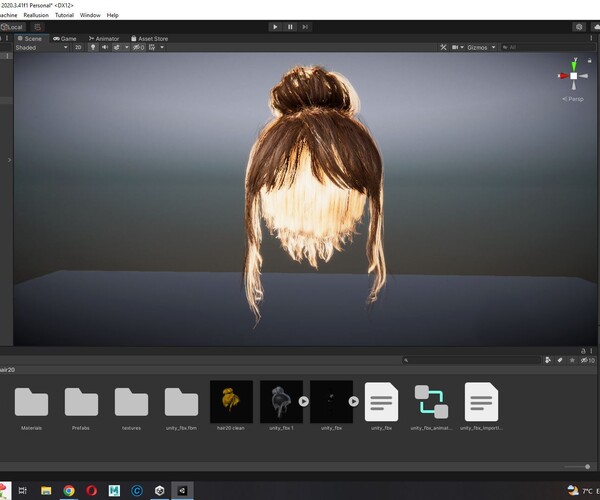Image resolution: width=600 pixels, height=500 pixels.
Task: Switch to the Game tab
Action: [65, 39]
